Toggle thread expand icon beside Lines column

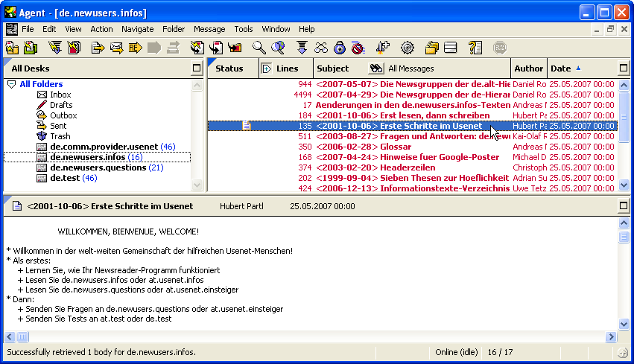(267, 68)
